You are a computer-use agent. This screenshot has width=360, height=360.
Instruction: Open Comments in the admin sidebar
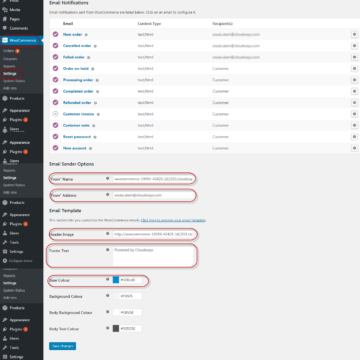(19, 28)
